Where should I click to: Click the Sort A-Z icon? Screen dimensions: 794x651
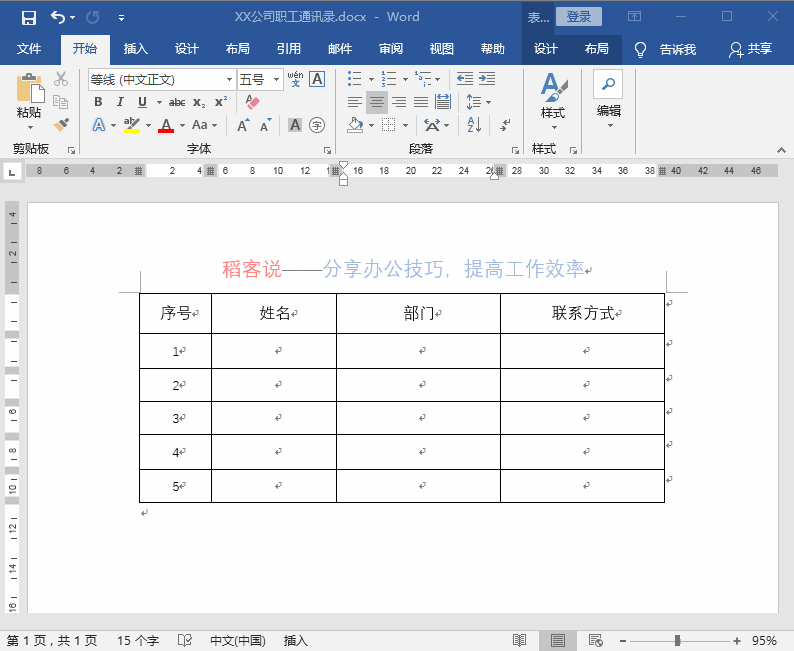point(474,125)
